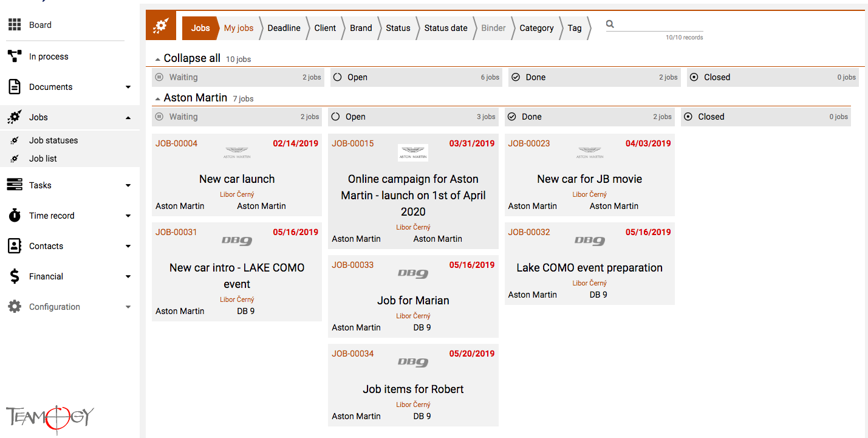Expand the Contacts menu arrow

pos(128,246)
